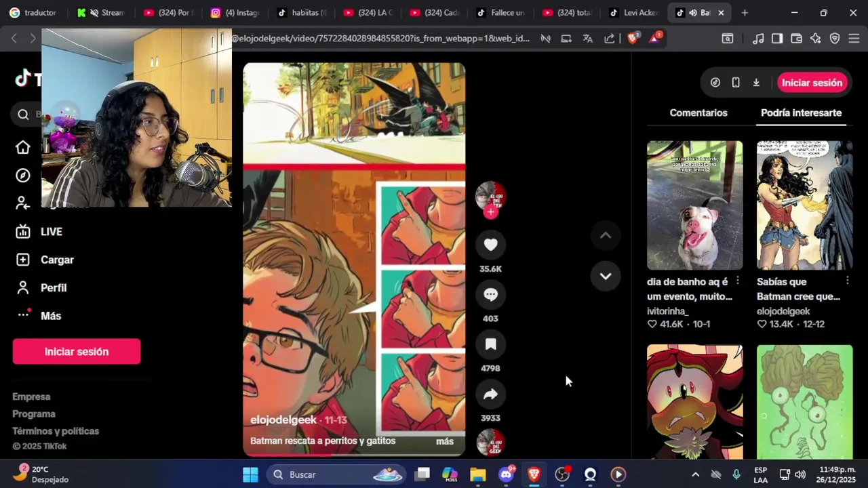Open Discord from the taskbar

(x=506, y=474)
